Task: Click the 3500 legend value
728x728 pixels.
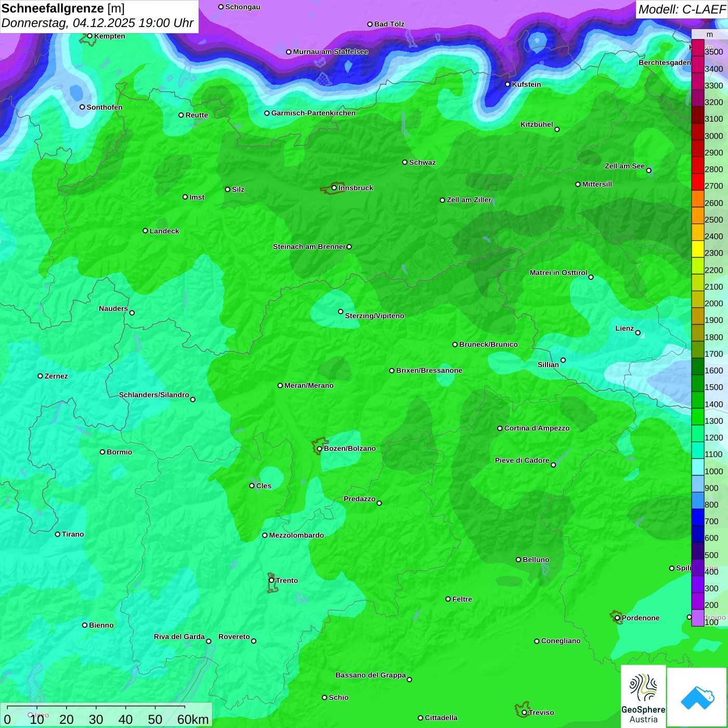Action: pos(714,52)
